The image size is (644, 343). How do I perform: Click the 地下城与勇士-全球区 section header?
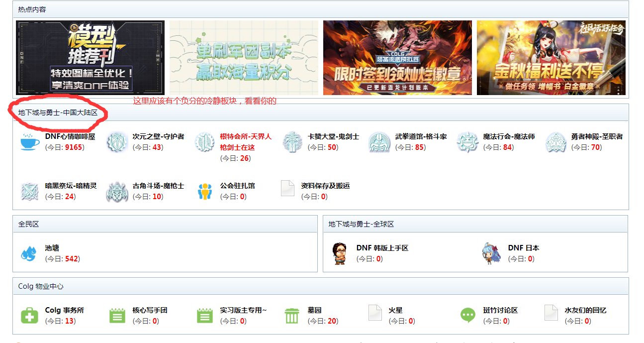click(x=361, y=224)
